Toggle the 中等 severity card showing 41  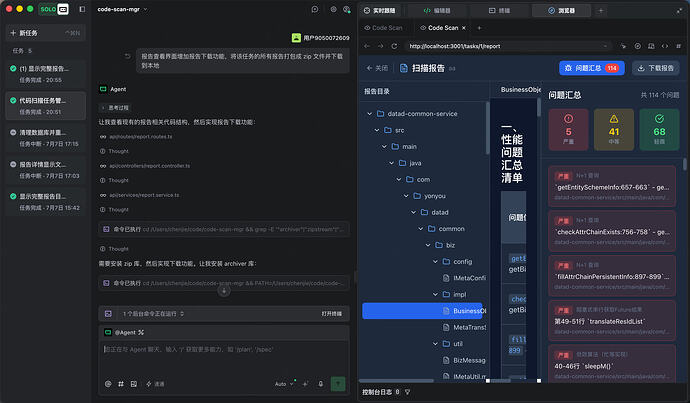click(x=613, y=129)
